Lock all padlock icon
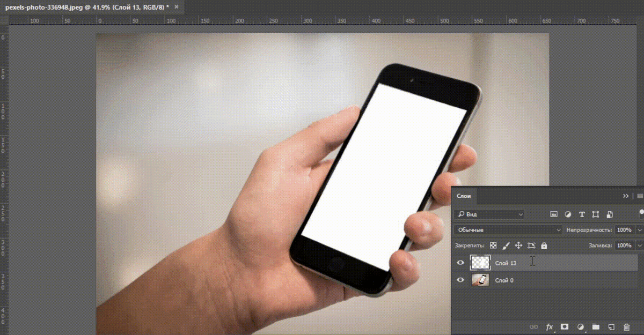This screenshot has height=335, width=644. [x=544, y=245]
